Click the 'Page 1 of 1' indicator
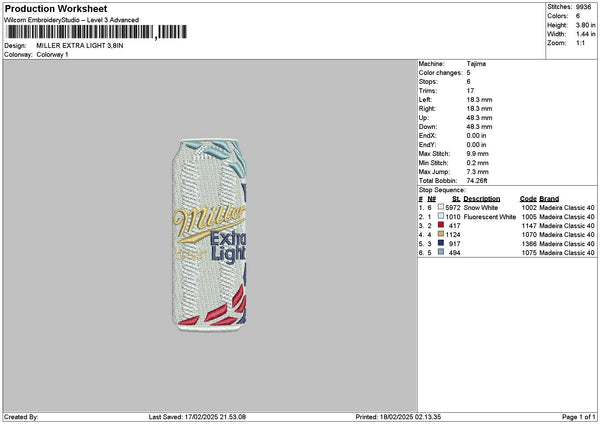 tap(579, 417)
